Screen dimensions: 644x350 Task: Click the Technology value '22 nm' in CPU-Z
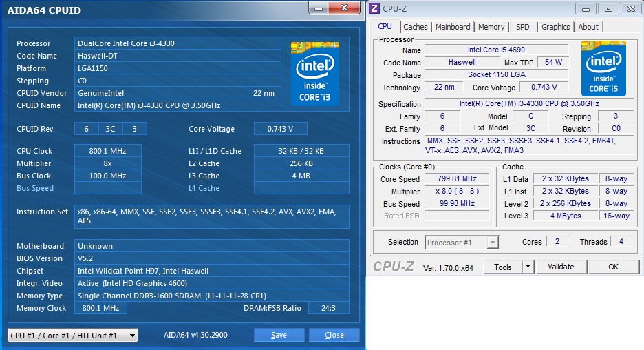[x=444, y=87]
